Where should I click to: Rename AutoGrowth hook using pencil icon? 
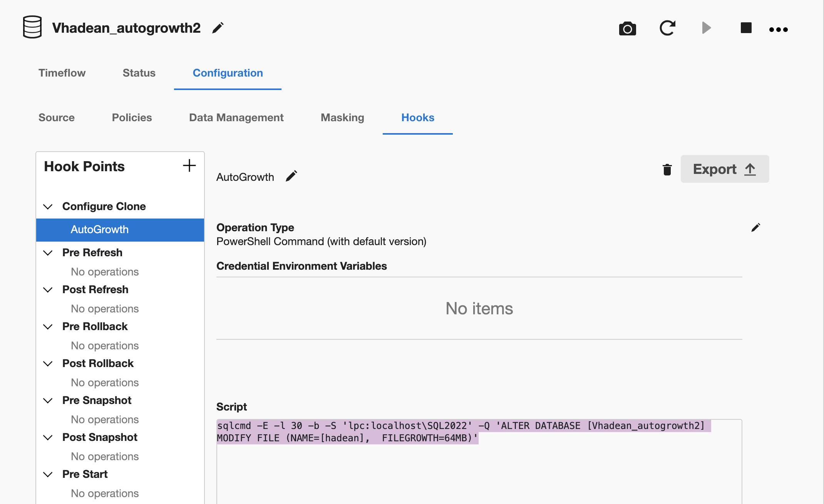[291, 176]
